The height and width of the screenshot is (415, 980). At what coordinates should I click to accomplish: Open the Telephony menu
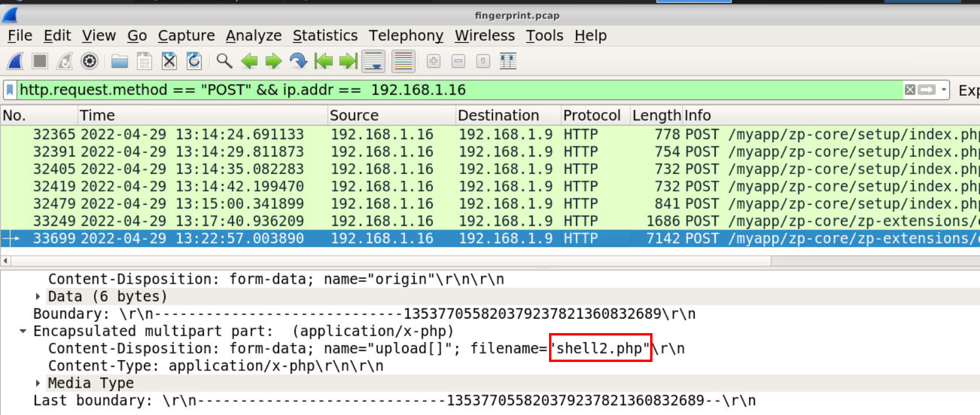406,36
